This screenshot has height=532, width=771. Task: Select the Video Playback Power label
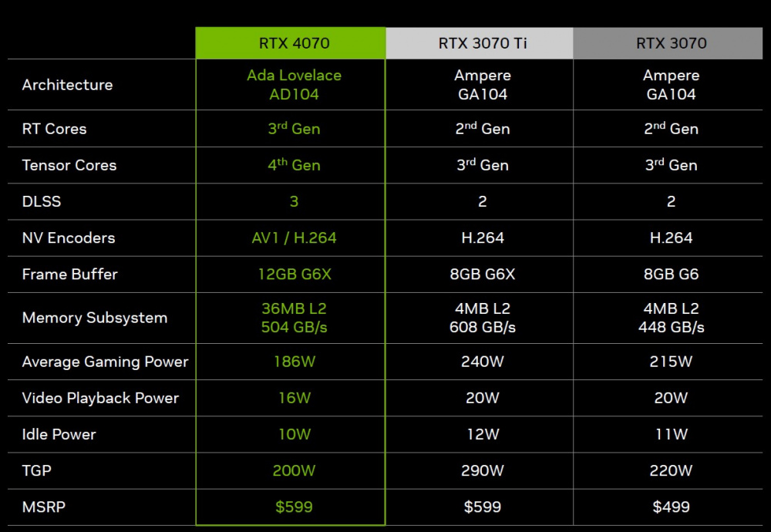(x=100, y=399)
